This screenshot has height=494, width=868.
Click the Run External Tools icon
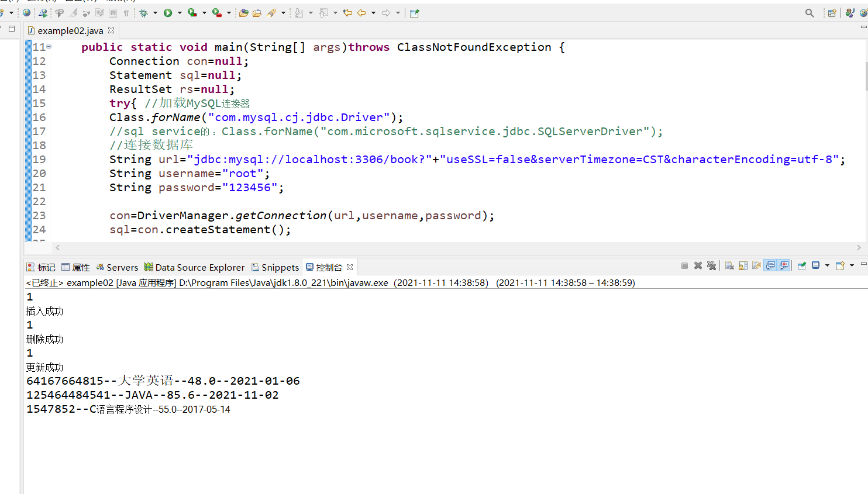216,13
